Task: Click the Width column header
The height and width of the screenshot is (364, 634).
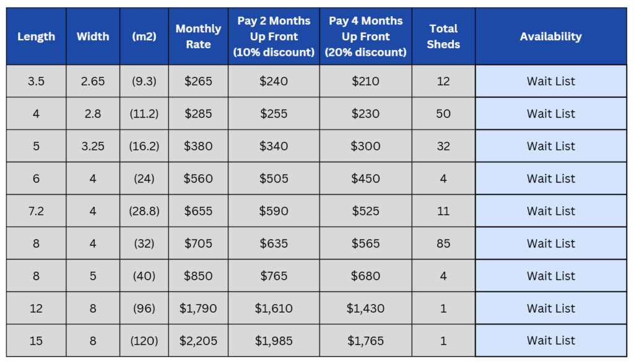Action: (93, 37)
